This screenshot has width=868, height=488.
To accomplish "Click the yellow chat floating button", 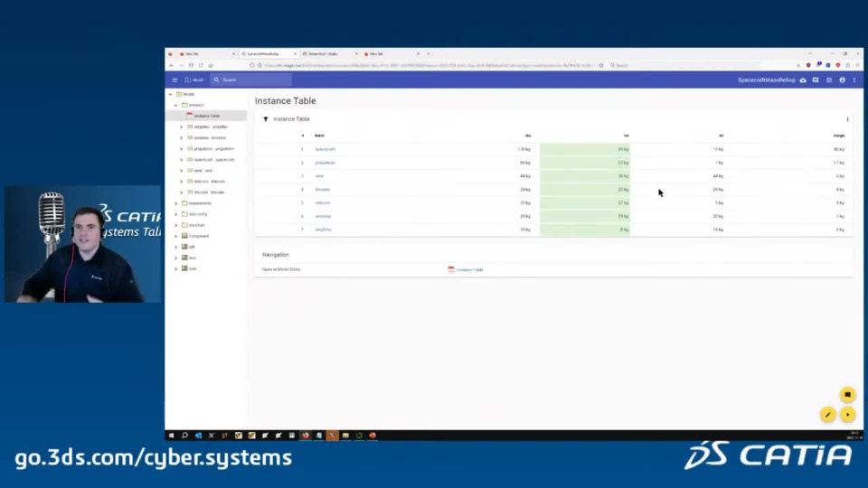I will (x=847, y=395).
